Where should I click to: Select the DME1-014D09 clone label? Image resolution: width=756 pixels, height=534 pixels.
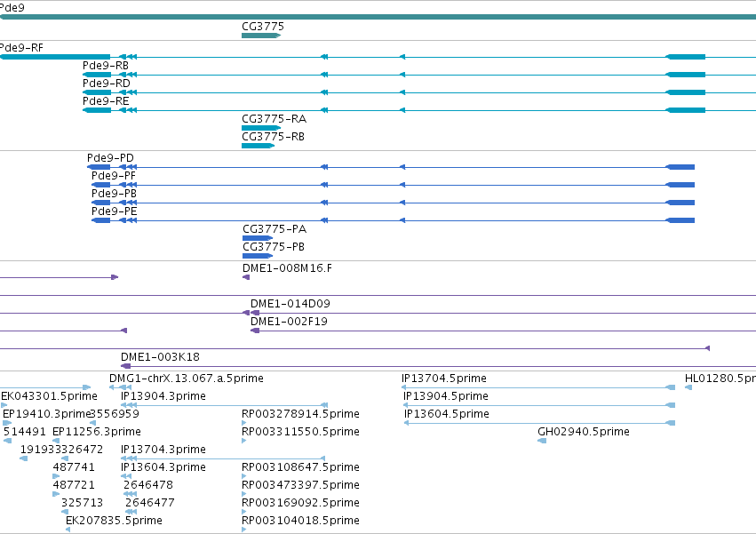(x=290, y=303)
